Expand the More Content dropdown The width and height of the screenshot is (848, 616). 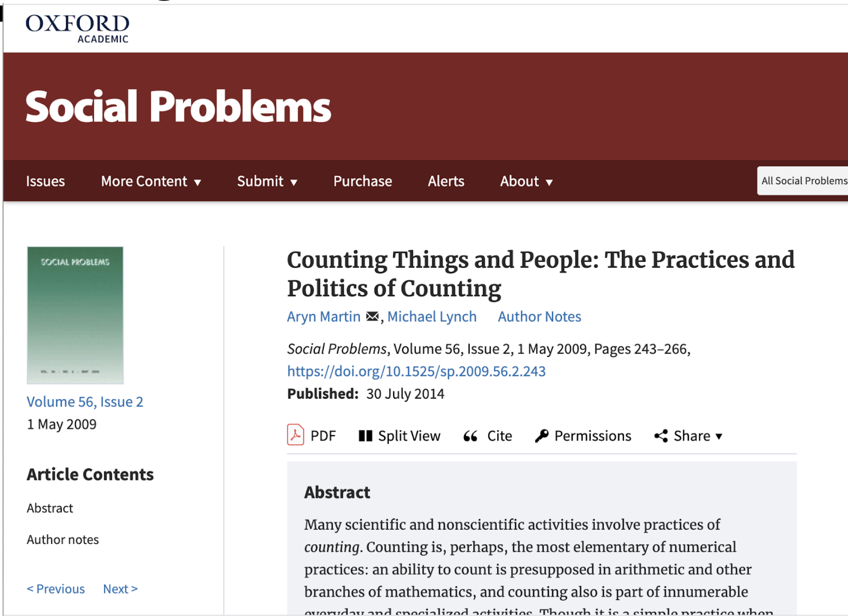(151, 181)
